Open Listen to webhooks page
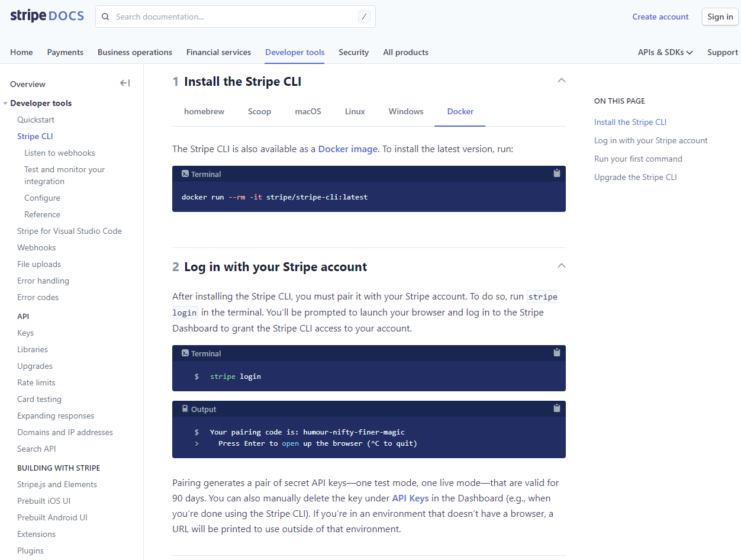The width and height of the screenshot is (741, 560). click(60, 153)
